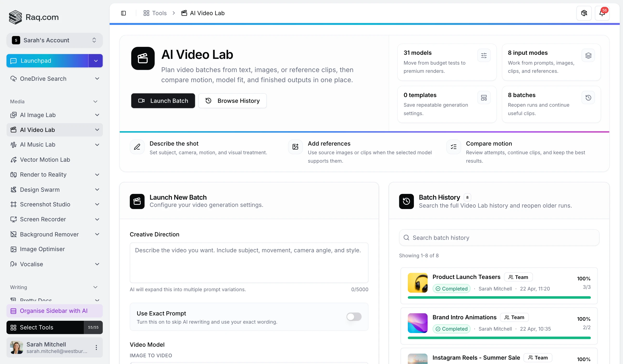Expand the AI Music Lab section

(x=97, y=145)
